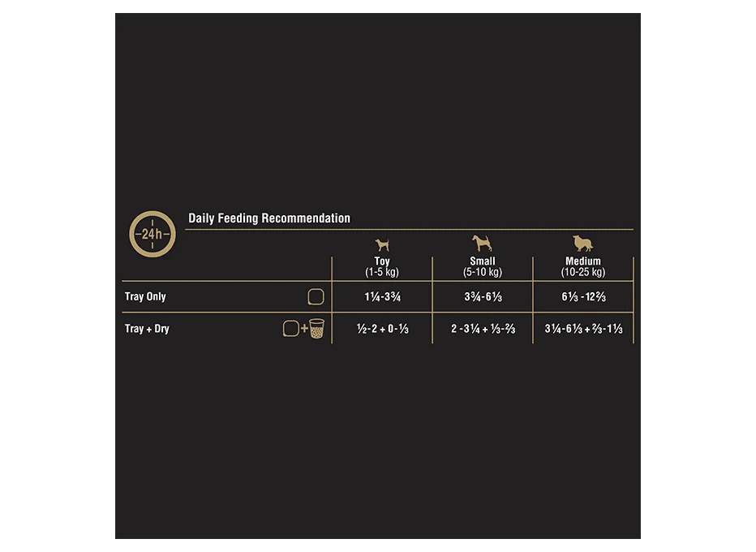This screenshot has width=756, height=552.
Task: Click the Toy (1-5 kg) column header
Action: click(382, 267)
